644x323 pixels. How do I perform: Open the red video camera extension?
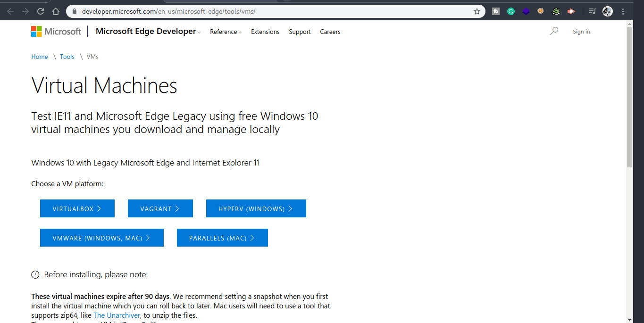(x=571, y=11)
